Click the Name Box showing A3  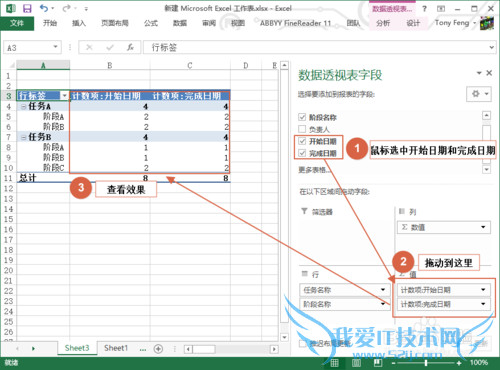(x=27, y=47)
